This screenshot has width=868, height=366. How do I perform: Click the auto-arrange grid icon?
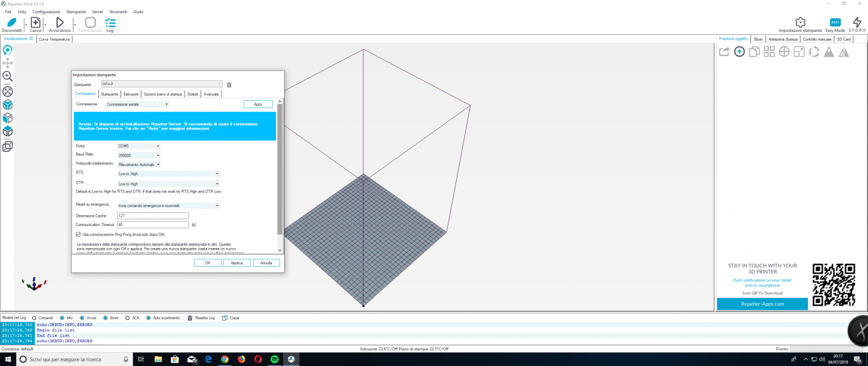coord(769,51)
